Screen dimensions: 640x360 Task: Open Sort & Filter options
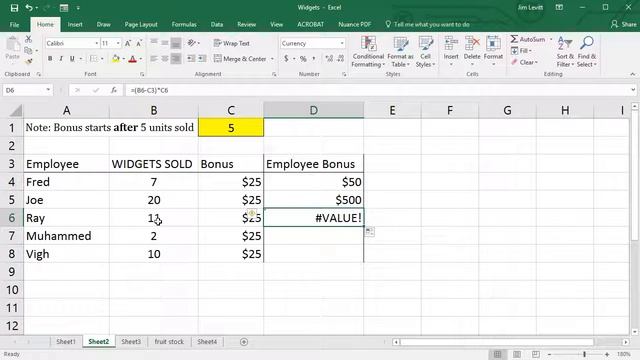(565, 52)
